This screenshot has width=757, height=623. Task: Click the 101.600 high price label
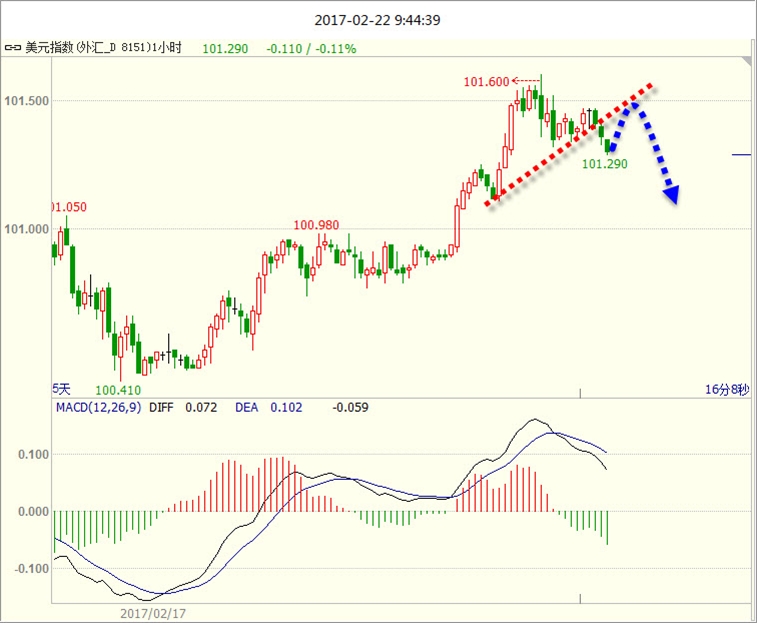487,82
